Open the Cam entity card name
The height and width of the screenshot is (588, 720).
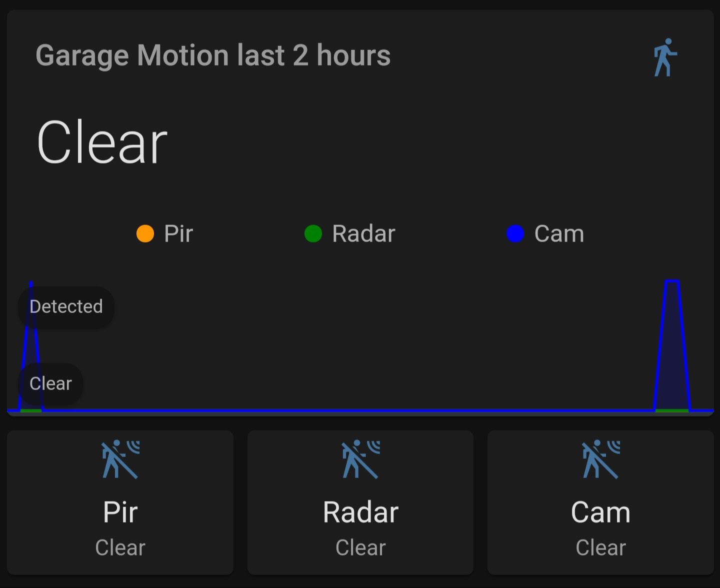pyautogui.click(x=600, y=512)
